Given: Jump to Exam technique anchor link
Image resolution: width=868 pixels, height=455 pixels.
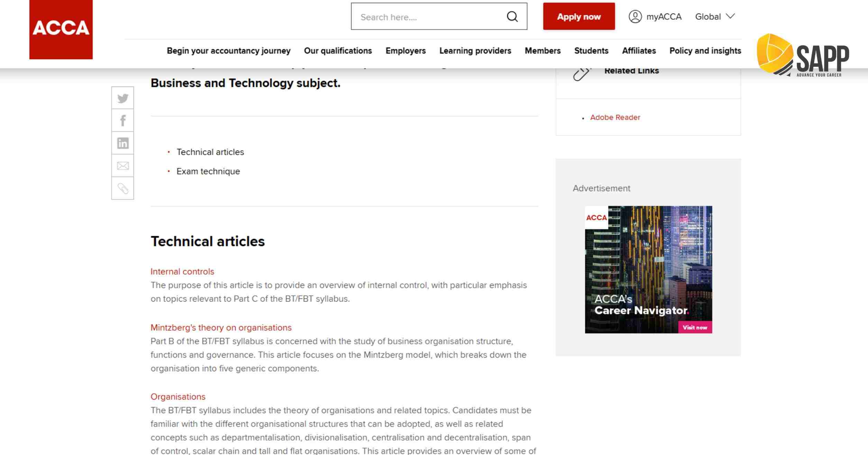Looking at the screenshot, I should [208, 171].
